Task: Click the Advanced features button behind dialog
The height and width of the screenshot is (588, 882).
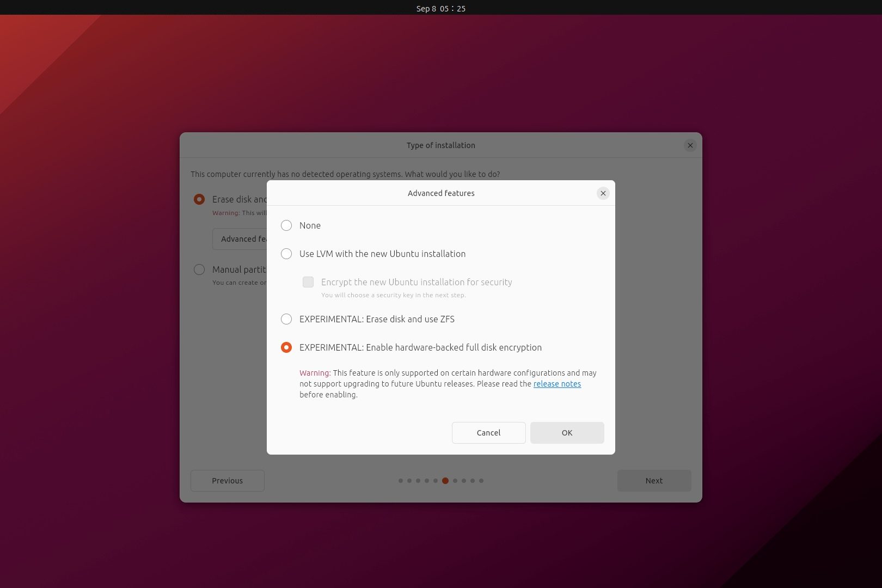Action: 241,239
